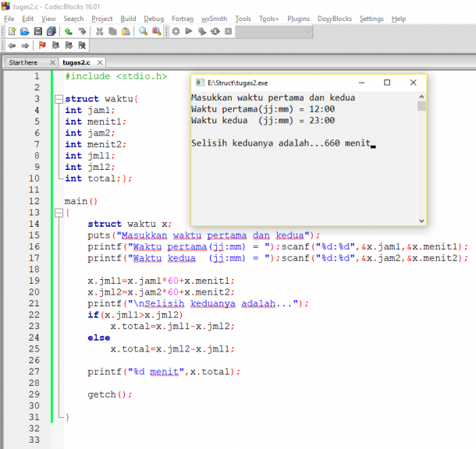
Task: Select the tugas2.c editor tab
Action: point(76,62)
